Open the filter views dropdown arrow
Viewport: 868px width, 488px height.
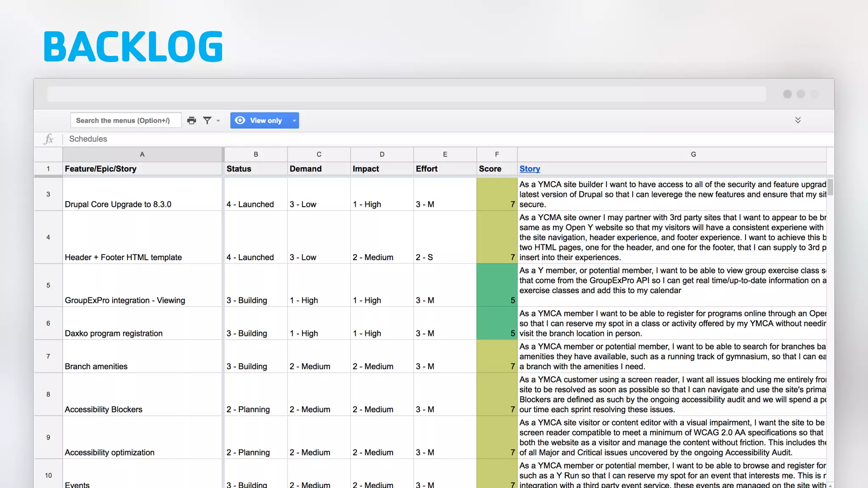coord(218,121)
